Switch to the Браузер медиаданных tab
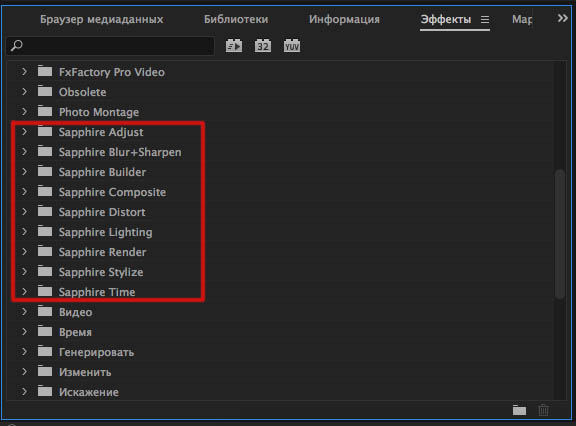576x426 pixels. [x=102, y=19]
